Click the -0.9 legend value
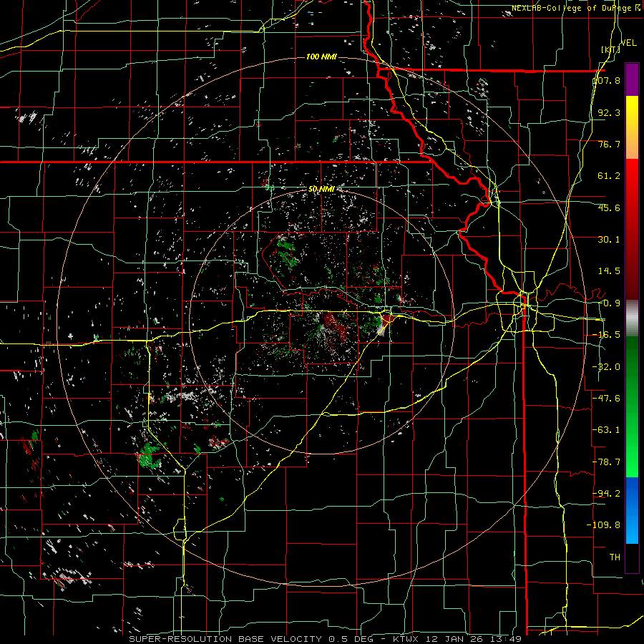This screenshot has height=644, width=644. (x=609, y=303)
